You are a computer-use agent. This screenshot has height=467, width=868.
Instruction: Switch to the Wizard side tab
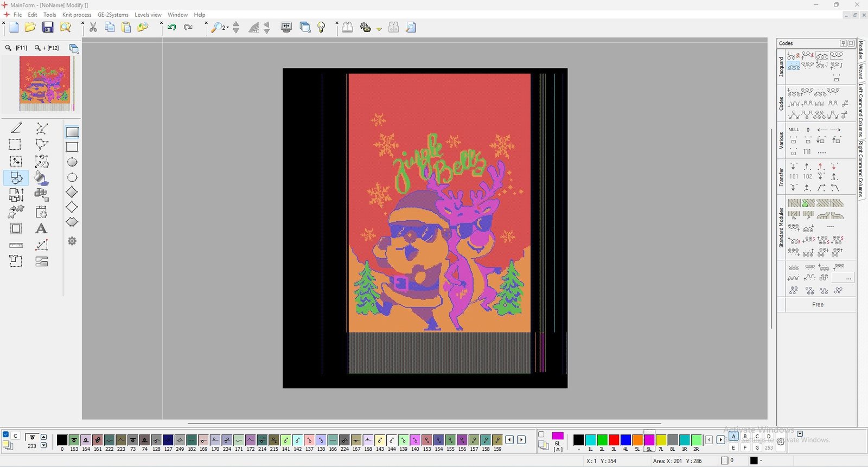[x=861, y=71]
